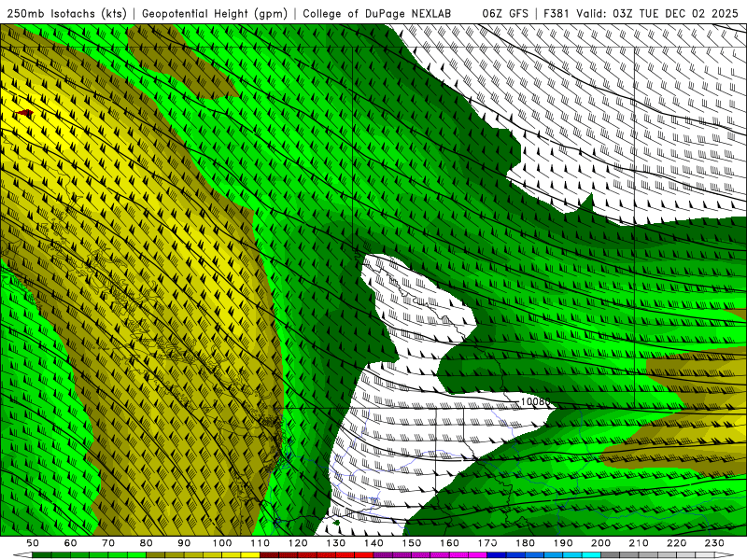Click the '180' color bar label
Viewport: 747px width, 560px height.
click(x=525, y=543)
